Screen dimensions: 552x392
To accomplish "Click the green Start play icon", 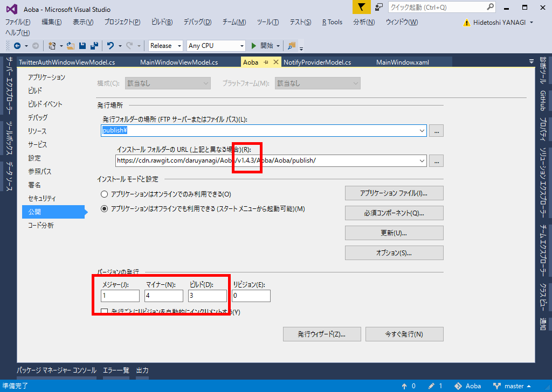I will pos(254,46).
